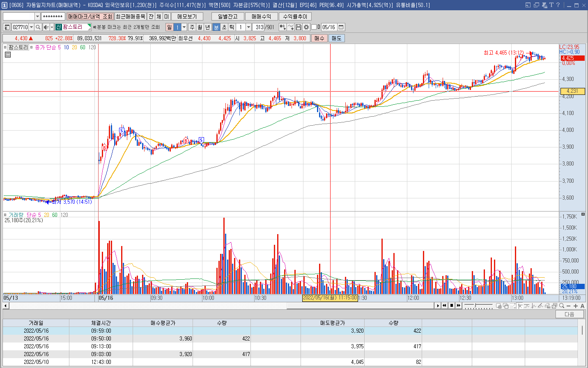
Task: Toggle the D checkbox beside the date field
Action: pos(314,27)
